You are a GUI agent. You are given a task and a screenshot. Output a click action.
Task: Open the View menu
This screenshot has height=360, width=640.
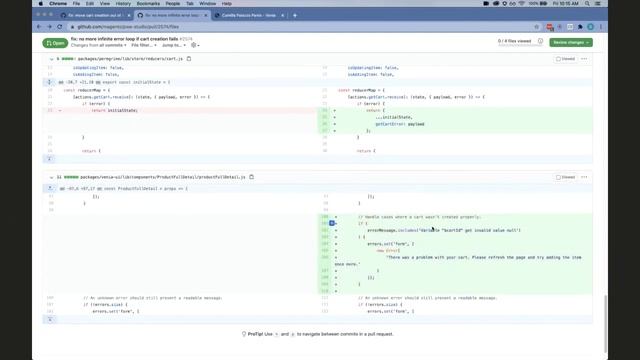(105, 4)
